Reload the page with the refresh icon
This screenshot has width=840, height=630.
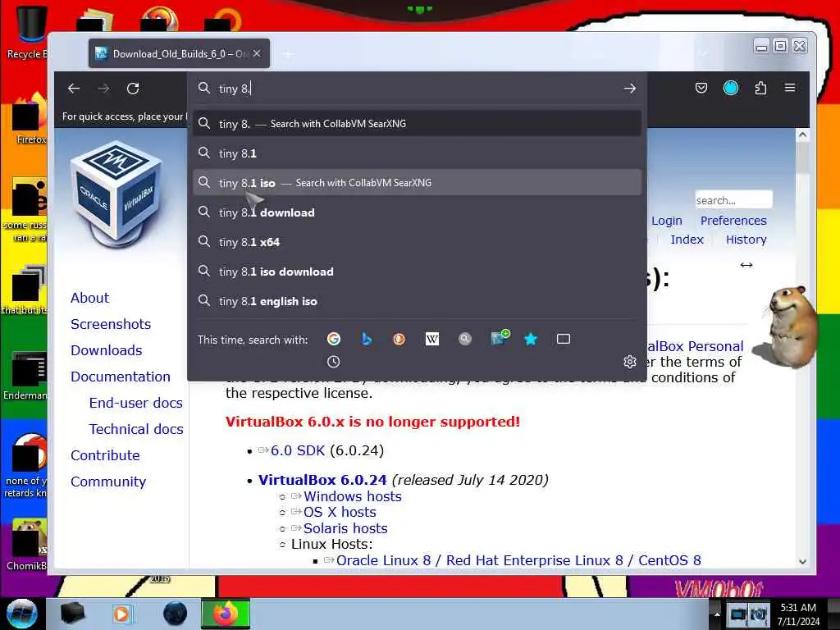click(x=133, y=89)
